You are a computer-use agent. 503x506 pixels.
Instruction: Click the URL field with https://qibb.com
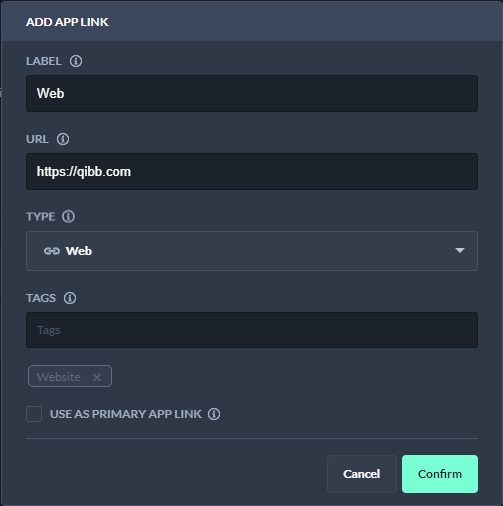(252, 172)
